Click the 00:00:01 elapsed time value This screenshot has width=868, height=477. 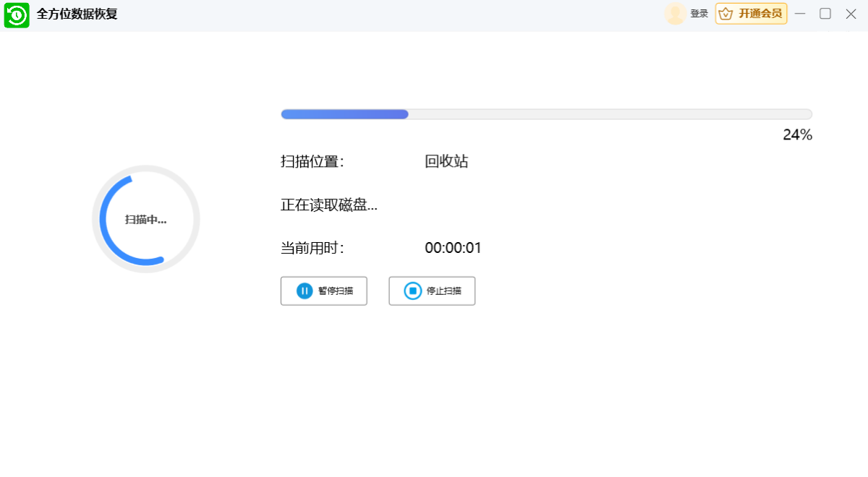[x=453, y=249]
